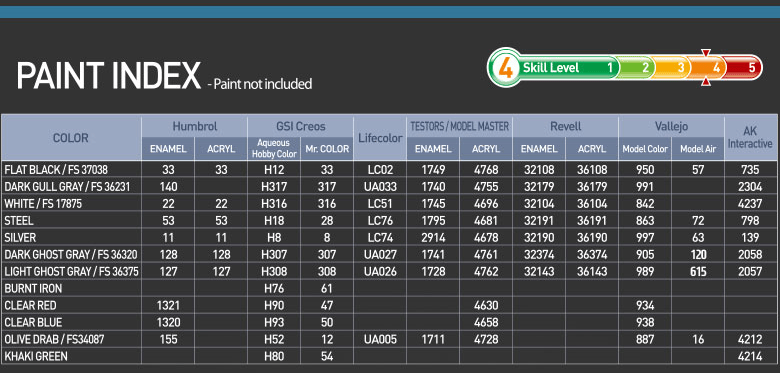
Task: Click the PAINT INDEX title
Action: click(108, 77)
